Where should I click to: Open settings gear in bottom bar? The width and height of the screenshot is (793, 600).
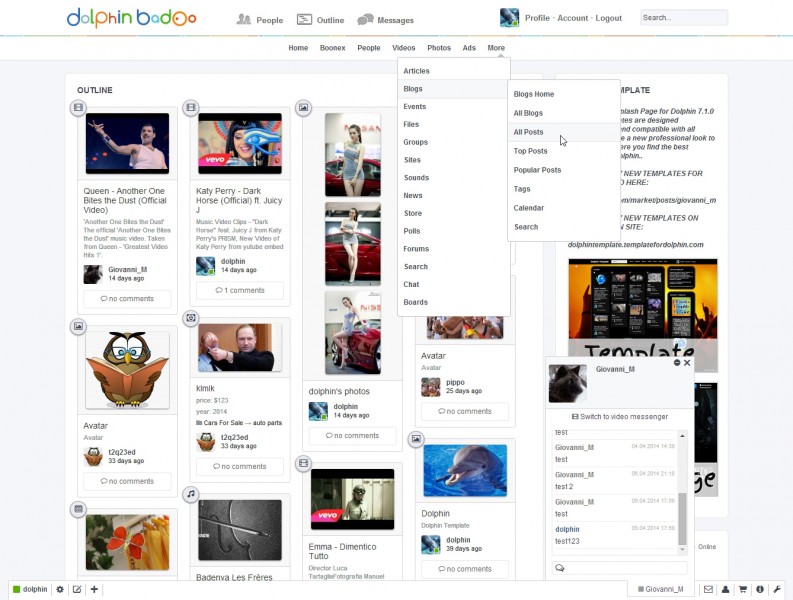pos(60,589)
